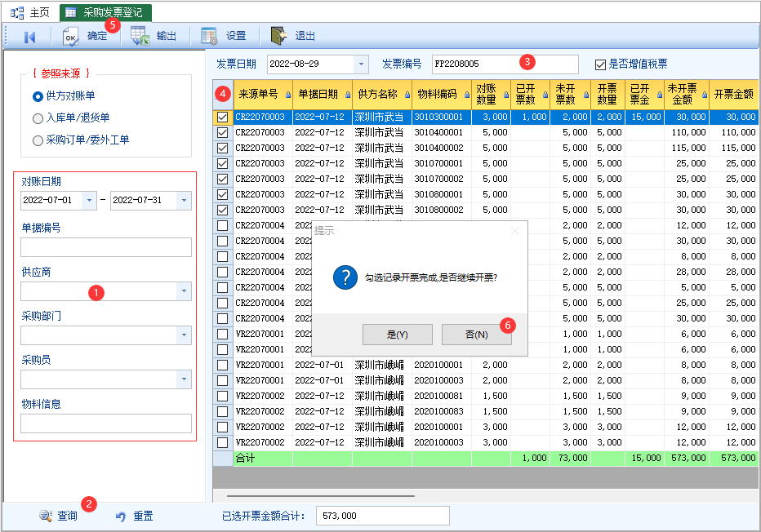761x532 pixels.
Task: Close the 提示 dialog with X
Action: [515, 232]
